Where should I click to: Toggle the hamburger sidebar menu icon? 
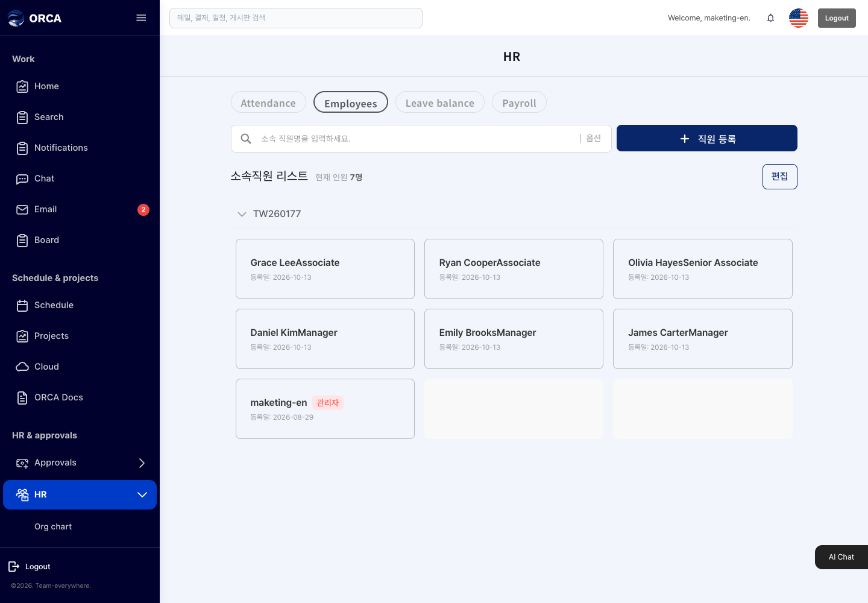click(141, 18)
